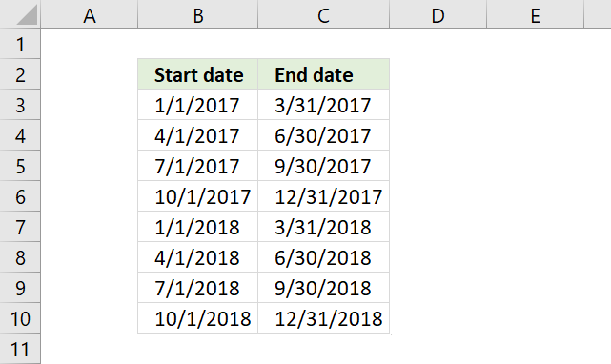Viewport: 611px width, 364px height.
Task: Select column A header
Action: click(x=90, y=14)
